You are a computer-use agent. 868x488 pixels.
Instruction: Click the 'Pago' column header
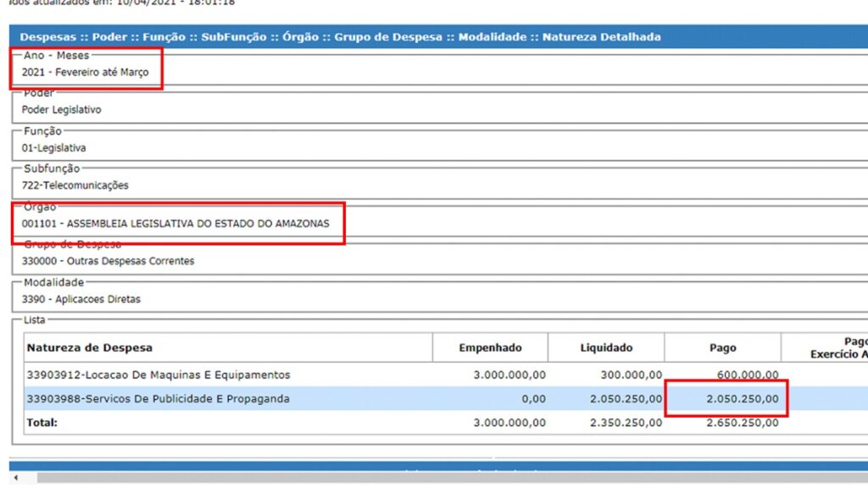click(722, 348)
